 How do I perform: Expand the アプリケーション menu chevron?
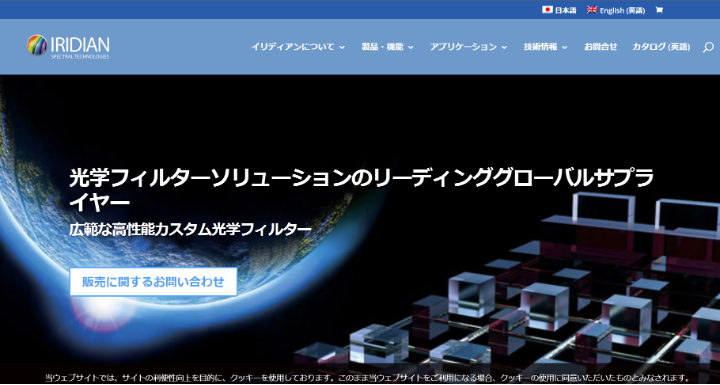[x=504, y=47]
